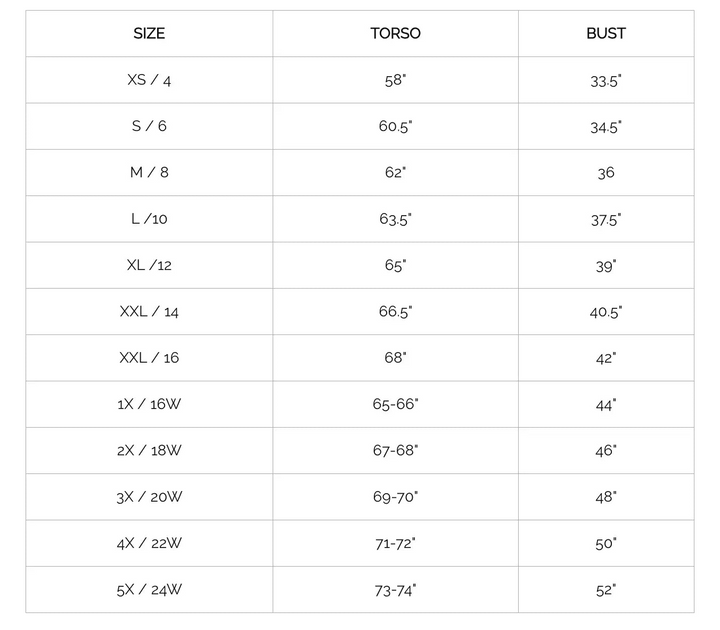Select the S / 6 size cell

[x=149, y=126]
